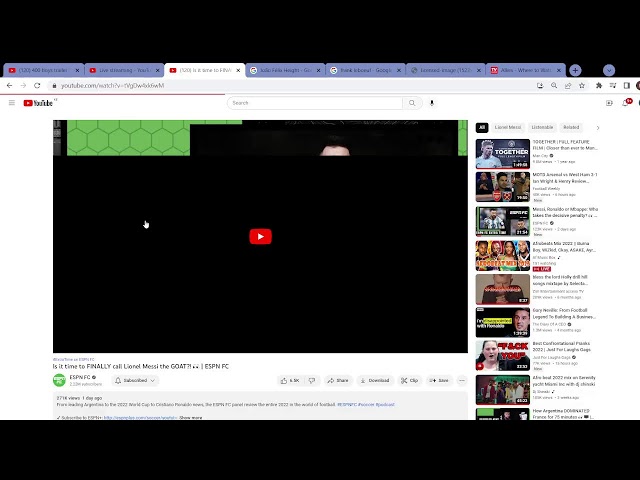Open the 'Gary Neville: From Football Legend' thumbnail
The height and width of the screenshot is (480, 640).
[x=502, y=322]
